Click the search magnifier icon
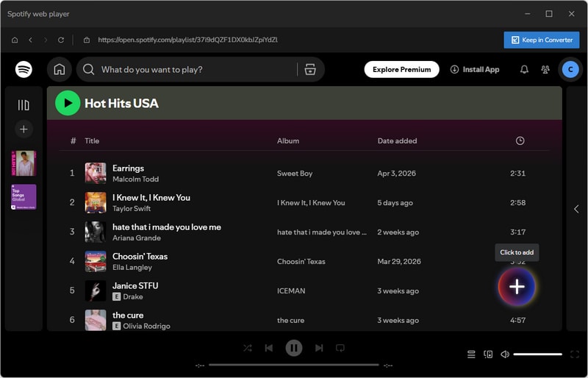The image size is (588, 378). point(88,69)
